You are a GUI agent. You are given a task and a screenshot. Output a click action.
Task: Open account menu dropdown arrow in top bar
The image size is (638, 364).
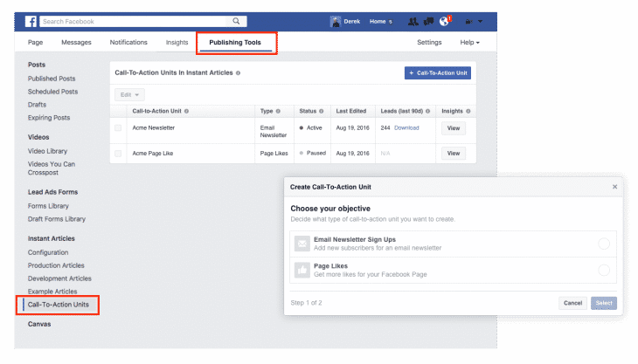[x=480, y=22]
